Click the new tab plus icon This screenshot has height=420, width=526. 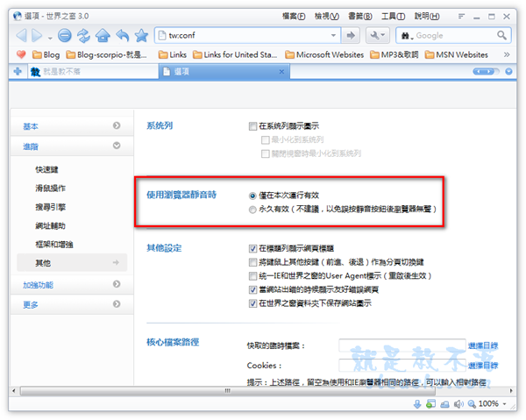pos(18,72)
